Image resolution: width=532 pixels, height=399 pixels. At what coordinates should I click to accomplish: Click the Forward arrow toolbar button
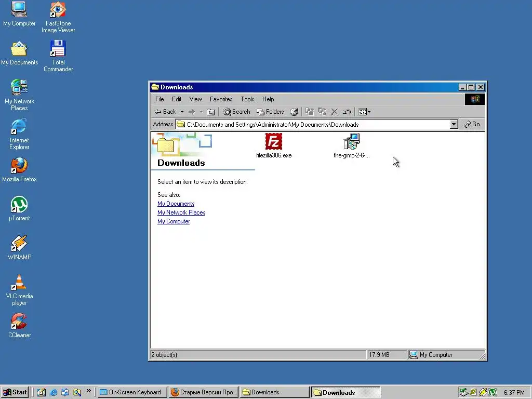pyautogui.click(x=192, y=112)
